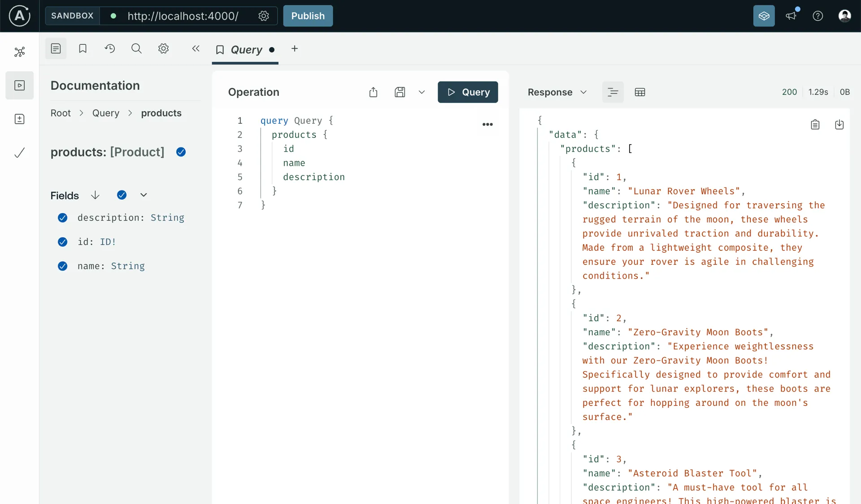Expand the Fields select-all chevron

143,195
